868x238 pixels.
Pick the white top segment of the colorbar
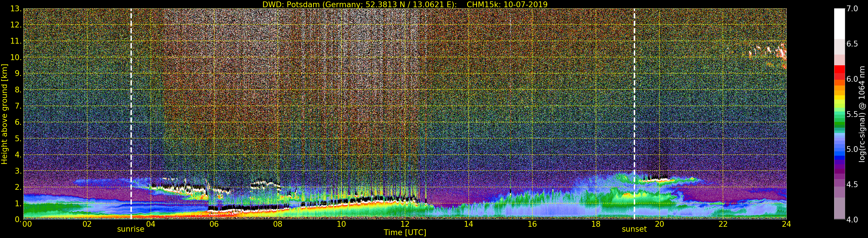839,24
